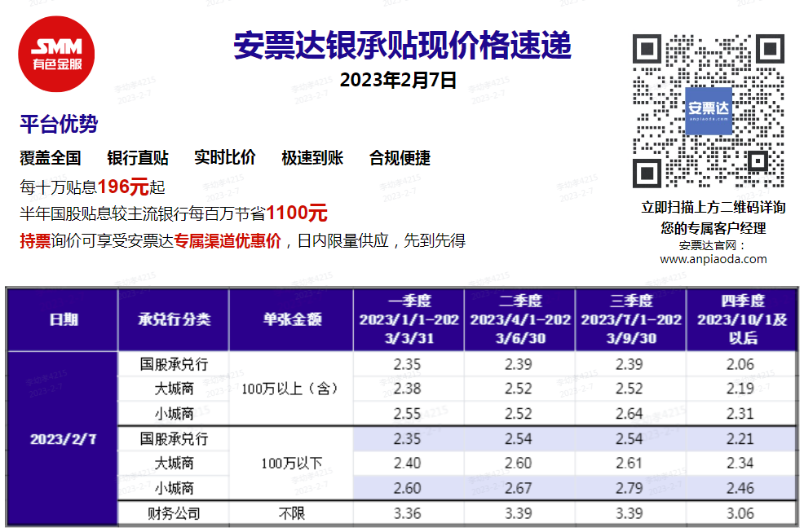
Task: Click the 2.55 rate cell
Action: (407, 413)
